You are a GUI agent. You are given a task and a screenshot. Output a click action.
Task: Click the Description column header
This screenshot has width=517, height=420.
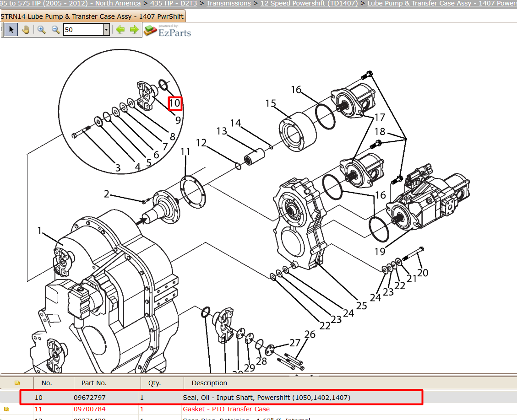[209, 383]
